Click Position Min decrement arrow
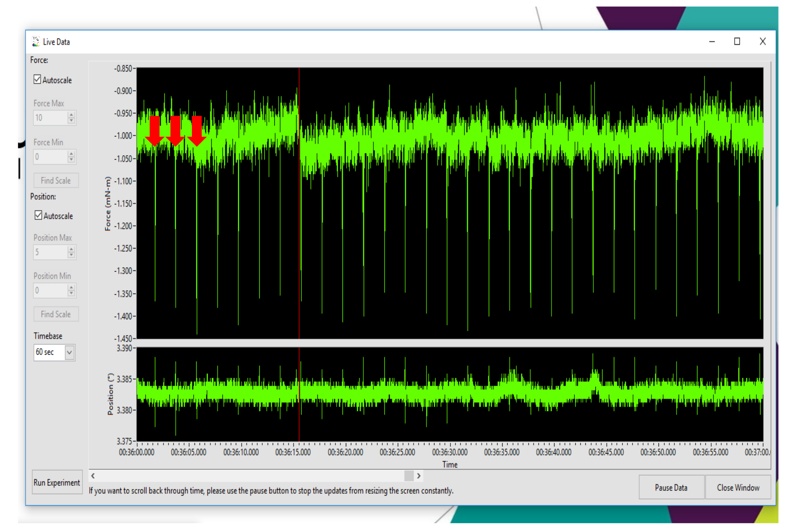This screenshot has height=532, width=786. [71, 293]
